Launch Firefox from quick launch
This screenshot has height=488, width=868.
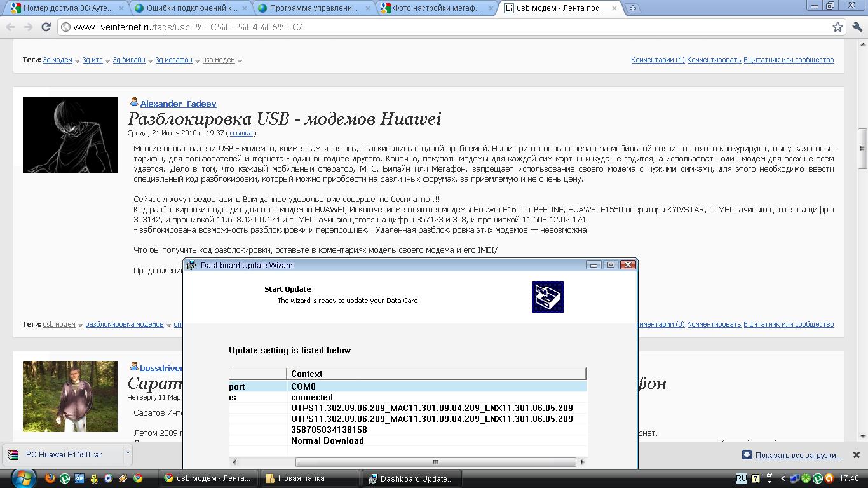click(50, 478)
